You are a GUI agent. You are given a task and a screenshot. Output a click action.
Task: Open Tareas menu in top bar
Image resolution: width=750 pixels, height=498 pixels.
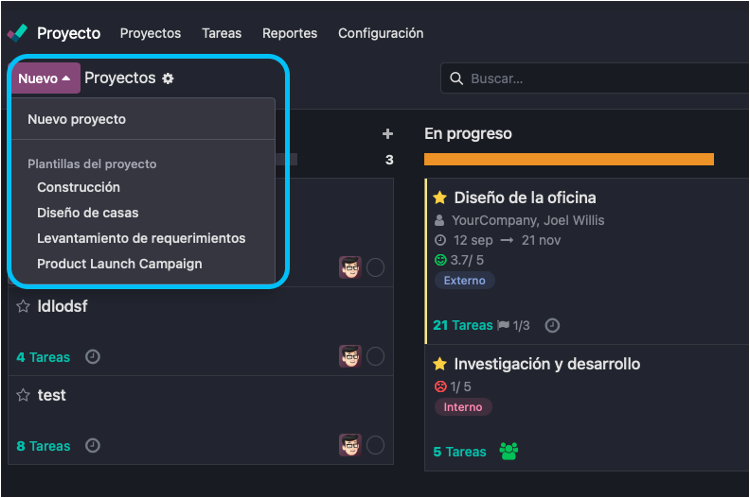coord(221,33)
